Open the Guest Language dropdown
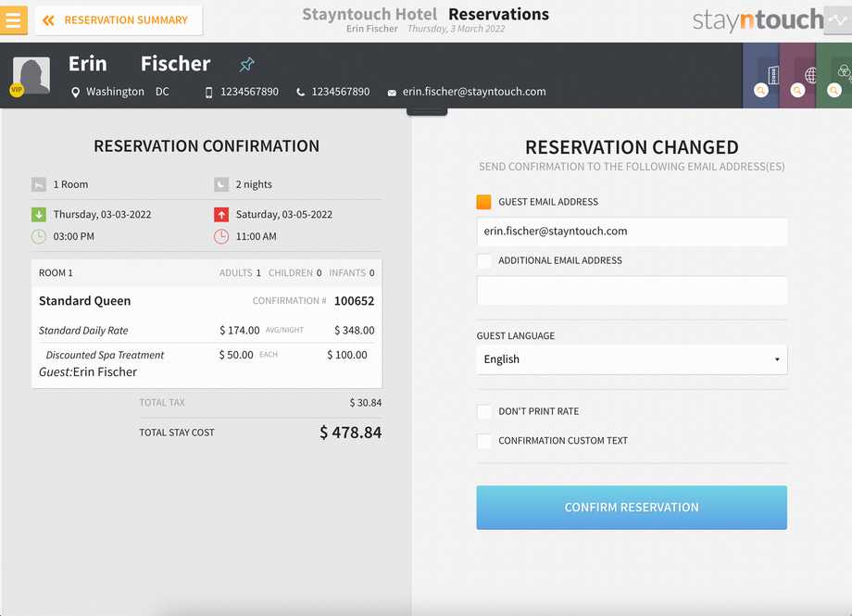Screen dimensions: 852x616 tap(632, 360)
